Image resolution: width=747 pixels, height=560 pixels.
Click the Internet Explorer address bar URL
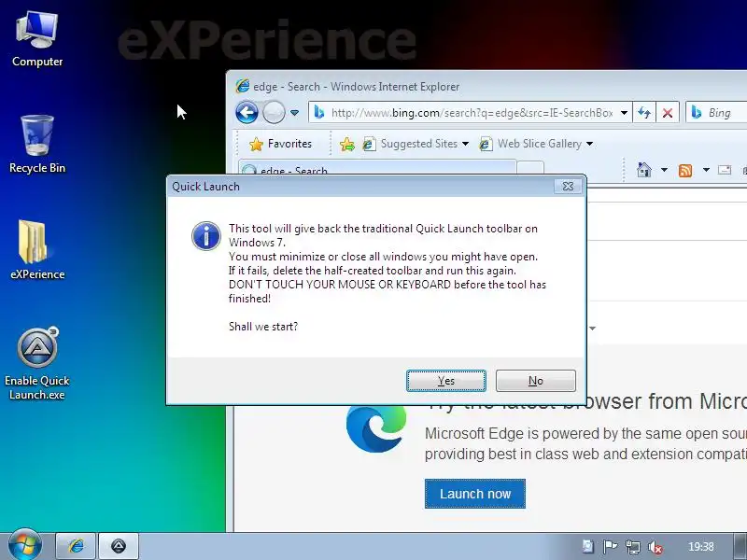point(472,113)
